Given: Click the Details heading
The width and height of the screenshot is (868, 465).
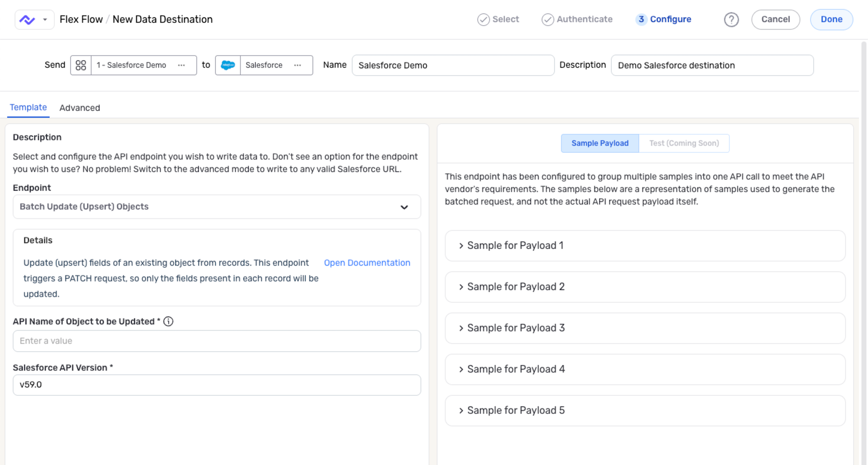Looking at the screenshot, I should click(38, 240).
